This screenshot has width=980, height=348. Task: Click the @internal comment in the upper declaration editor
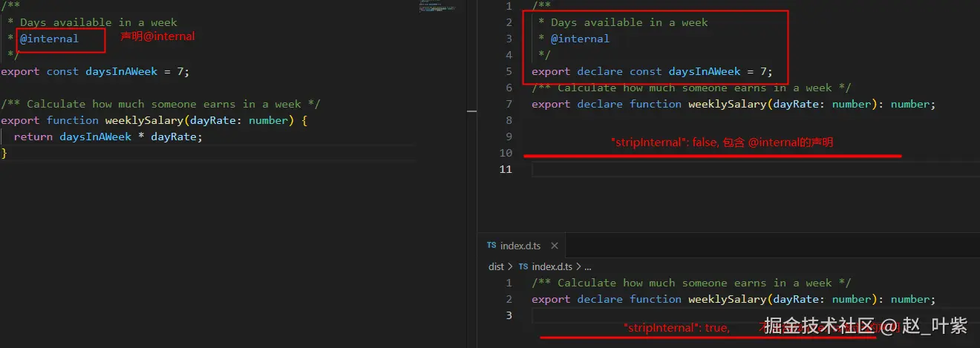pos(580,39)
